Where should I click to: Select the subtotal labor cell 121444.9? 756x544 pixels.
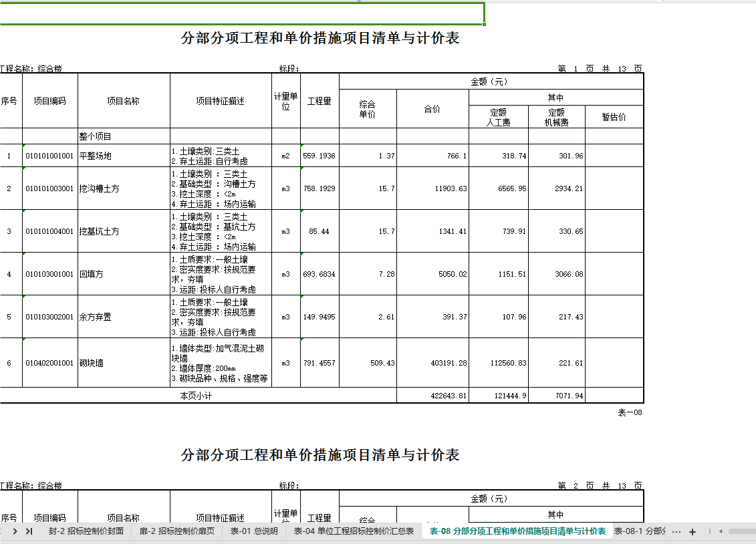499,396
